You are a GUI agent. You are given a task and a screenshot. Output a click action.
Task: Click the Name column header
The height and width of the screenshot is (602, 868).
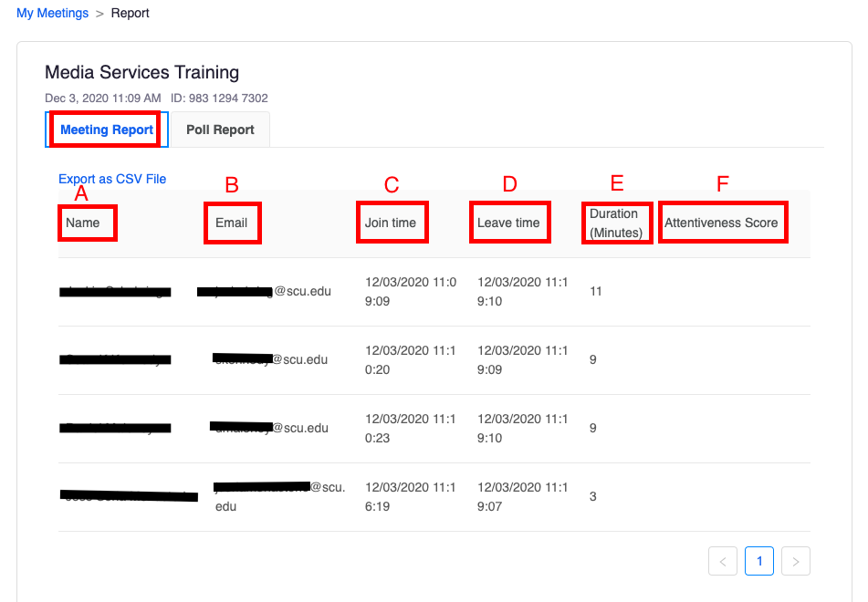[x=83, y=223]
